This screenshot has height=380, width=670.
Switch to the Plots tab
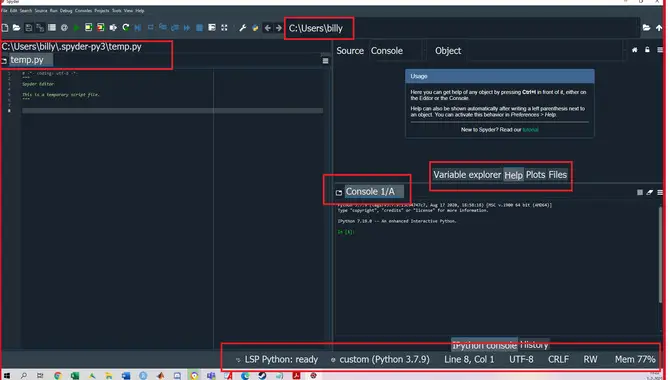pos(535,175)
